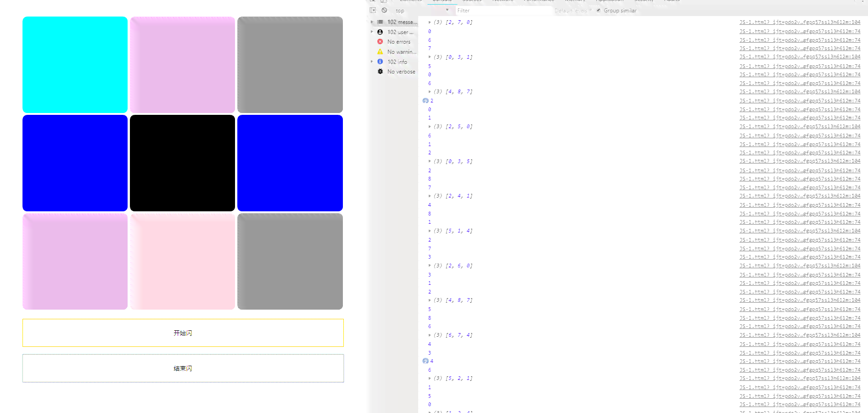The height and width of the screenshot is (413, 868).
Task: Open the Default levels dropdown
Action: pyautogui.click(x=573, y=11)
